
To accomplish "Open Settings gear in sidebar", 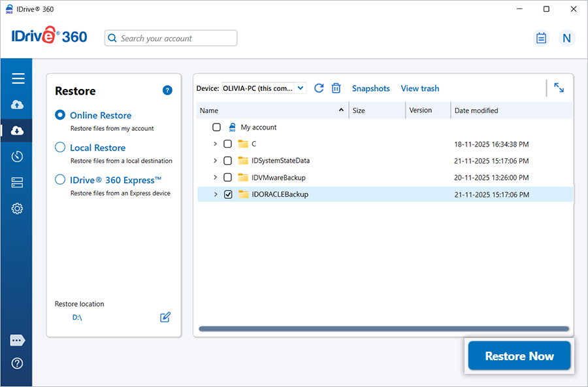I will (x=18, y=209).
